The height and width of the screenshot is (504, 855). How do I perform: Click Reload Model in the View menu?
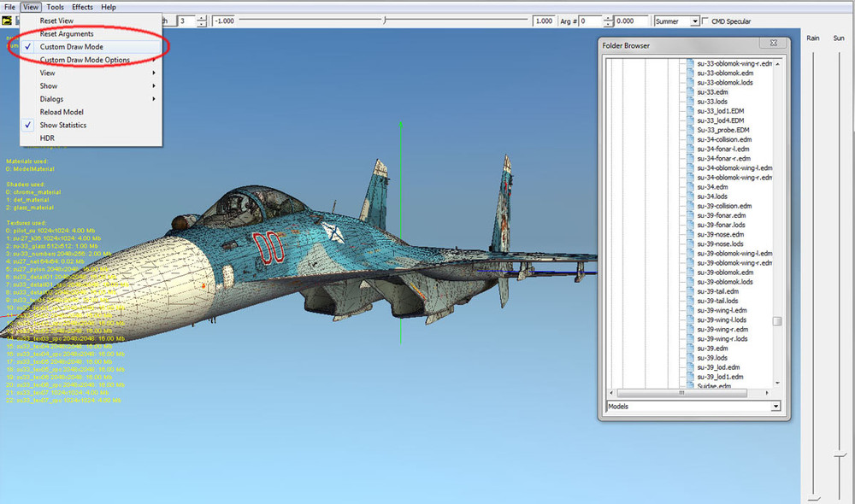tap(64, 112)
